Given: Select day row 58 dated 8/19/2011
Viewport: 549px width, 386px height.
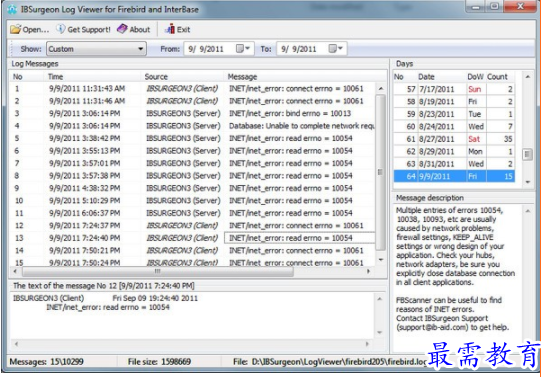Looking at the screenshot, I should (454, 102).
